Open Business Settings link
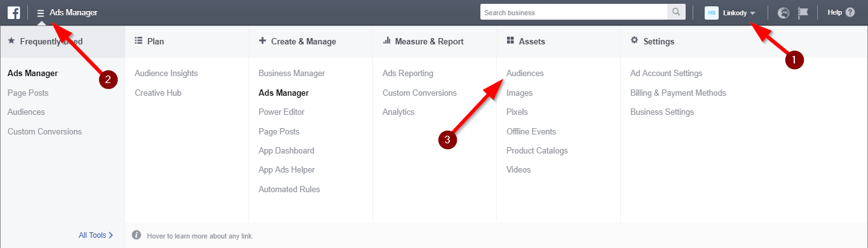The width and height of the screenshot is (868, 248). pos(662,112)
